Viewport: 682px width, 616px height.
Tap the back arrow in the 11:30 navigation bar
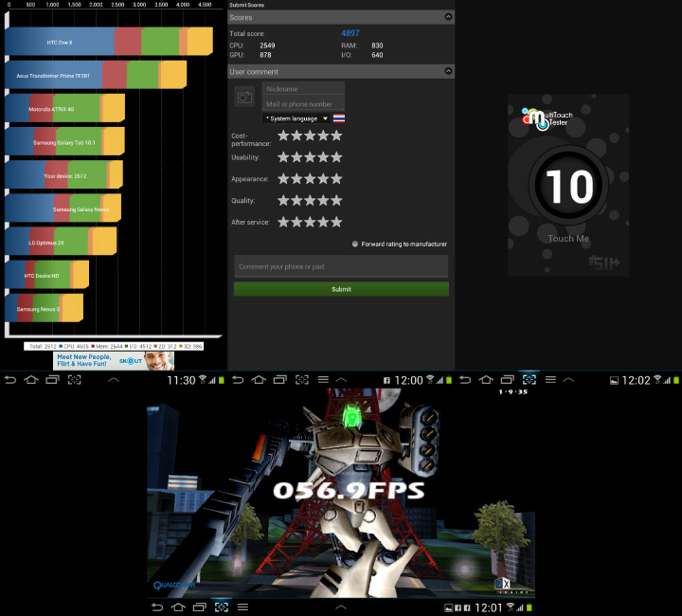click(10, 380)
